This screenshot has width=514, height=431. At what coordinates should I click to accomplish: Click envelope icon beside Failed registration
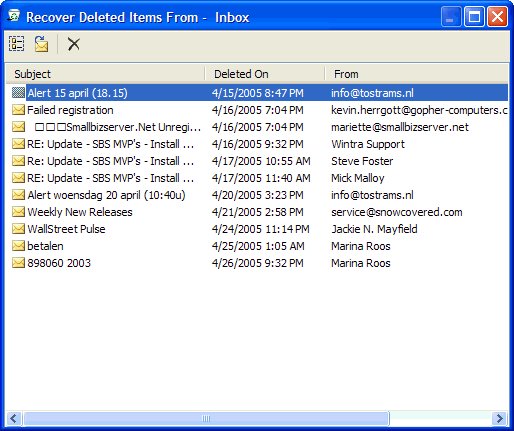(18, 110)
